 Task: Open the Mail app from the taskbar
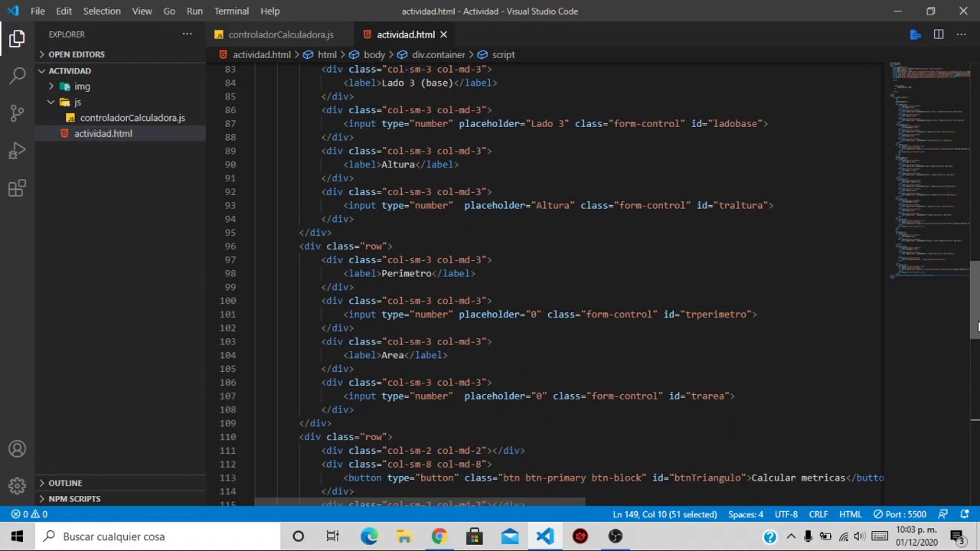point(509,536)
